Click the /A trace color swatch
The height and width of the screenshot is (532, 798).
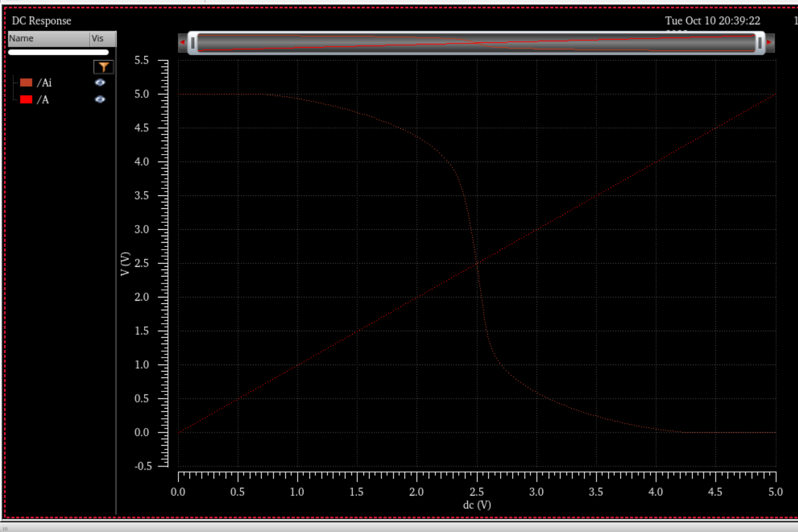pos(26,99)
